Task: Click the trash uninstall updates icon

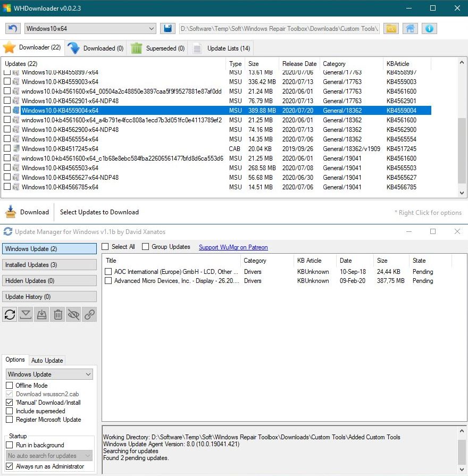Action: [58, 314]
